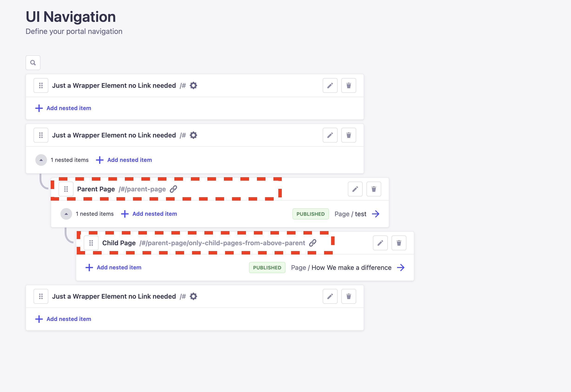Delete the bottom Just a Wrapper Element
The height and width of the screenshot is (392, 571).
tap(349, 296)
